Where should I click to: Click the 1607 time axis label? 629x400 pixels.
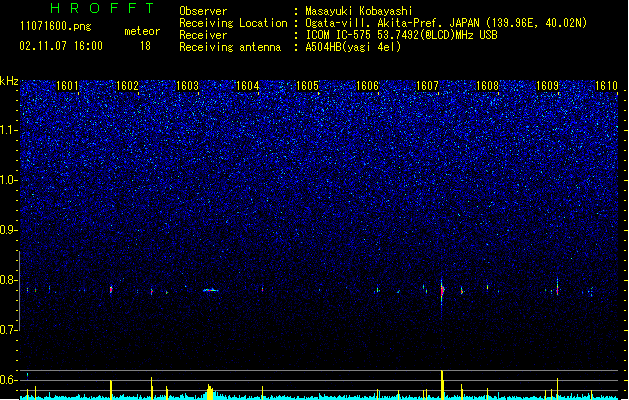(428, 86)
